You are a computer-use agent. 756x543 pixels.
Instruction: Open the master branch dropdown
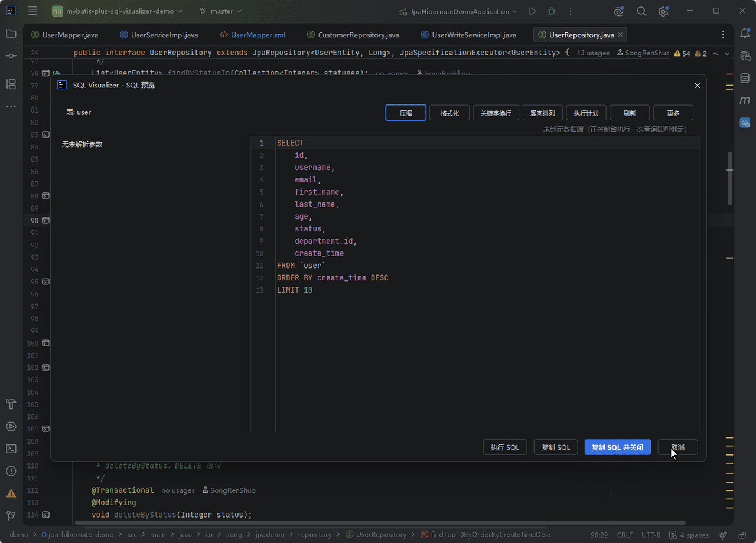(x=220, y=11)
